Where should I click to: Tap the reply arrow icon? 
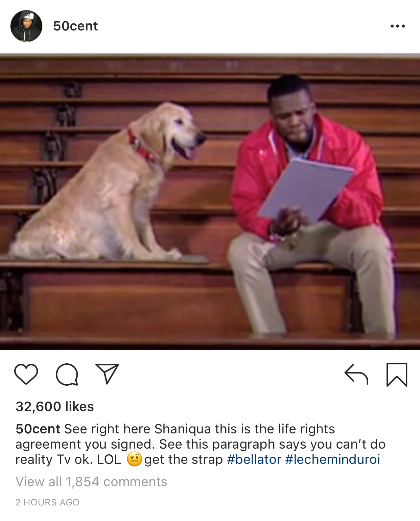click(356, 374)
